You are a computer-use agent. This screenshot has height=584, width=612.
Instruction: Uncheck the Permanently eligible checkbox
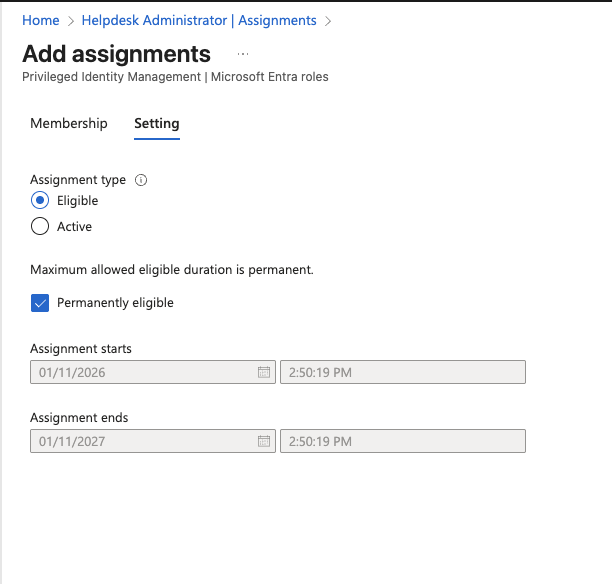coord(40,303)
